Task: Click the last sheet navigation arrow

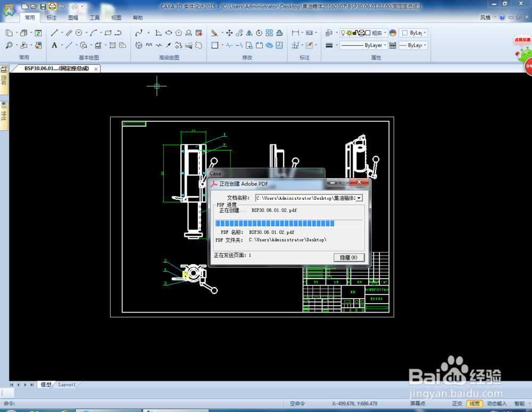Action: 32,384
